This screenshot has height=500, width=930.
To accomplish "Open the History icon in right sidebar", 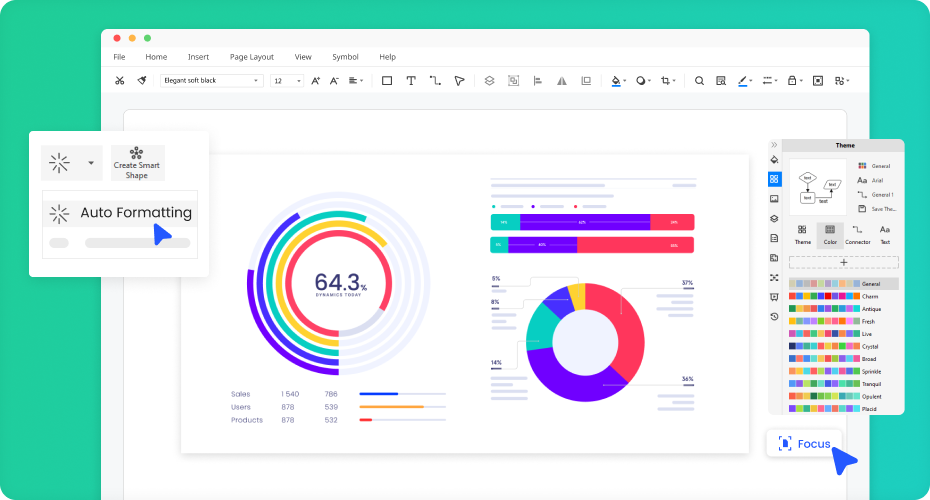I will point(774,316).
